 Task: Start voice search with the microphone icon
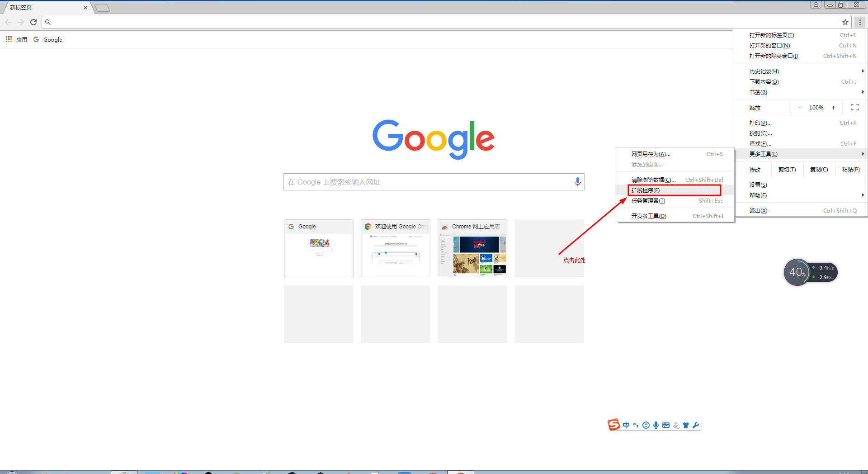[x=577, y=182]
